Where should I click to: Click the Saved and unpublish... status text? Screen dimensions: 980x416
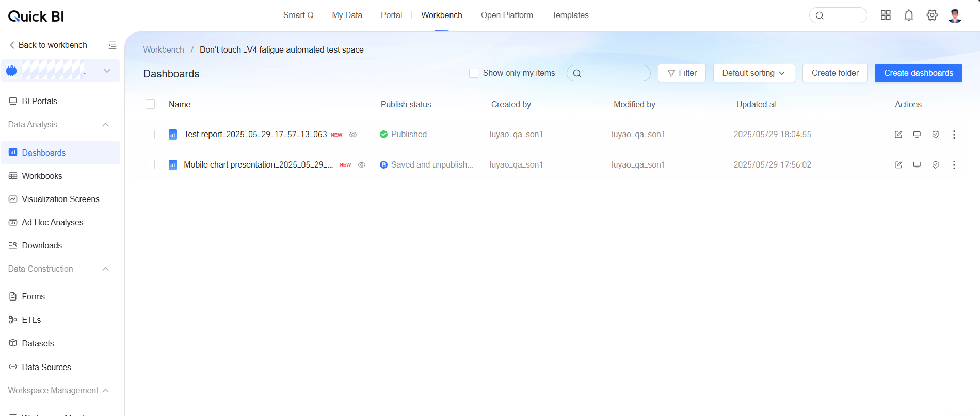point(432,165)
